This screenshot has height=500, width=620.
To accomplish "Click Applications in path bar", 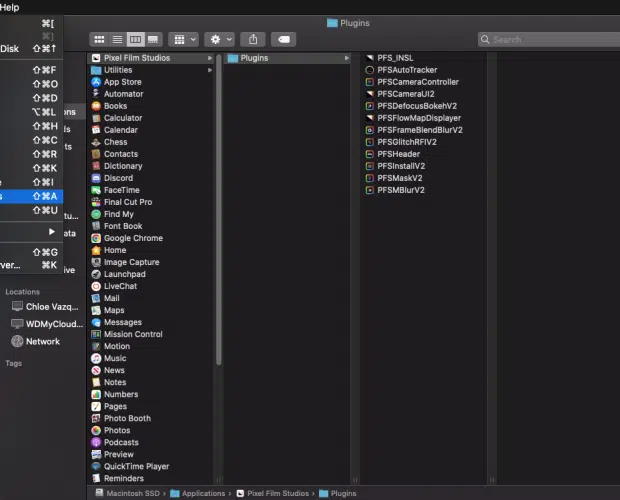I will click(x=198, y=493).
